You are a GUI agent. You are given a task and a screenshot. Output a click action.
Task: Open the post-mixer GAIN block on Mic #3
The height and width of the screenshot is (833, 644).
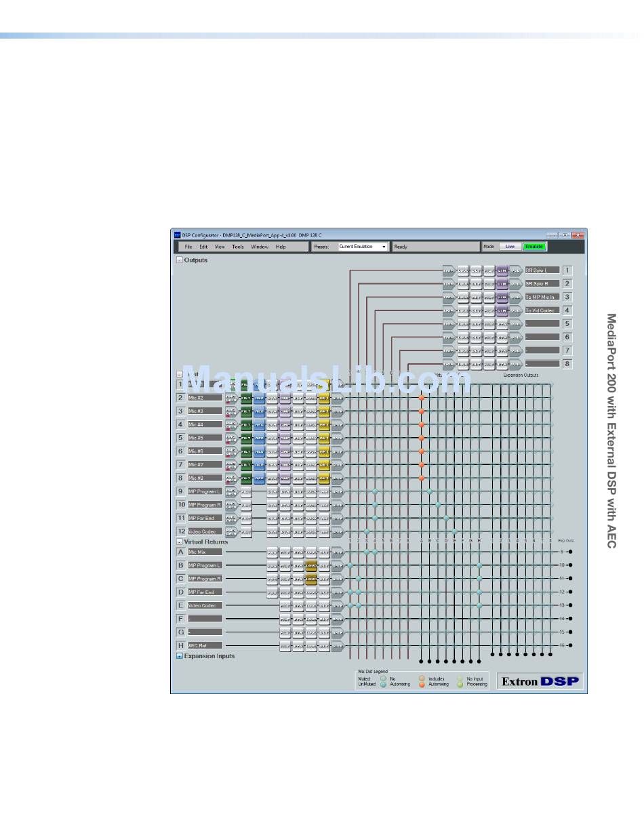(x=338, y=411)
